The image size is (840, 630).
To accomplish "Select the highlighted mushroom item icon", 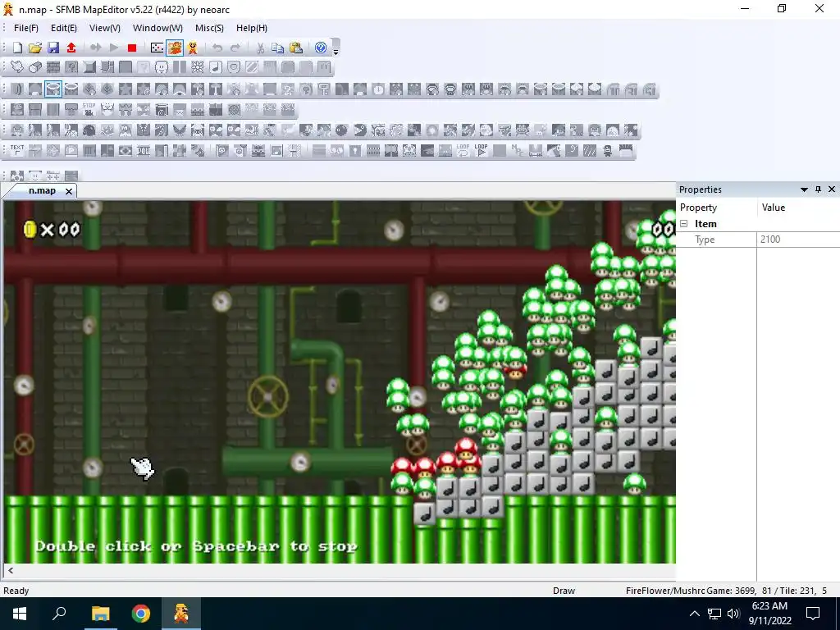I will click(x=53, y=89).
